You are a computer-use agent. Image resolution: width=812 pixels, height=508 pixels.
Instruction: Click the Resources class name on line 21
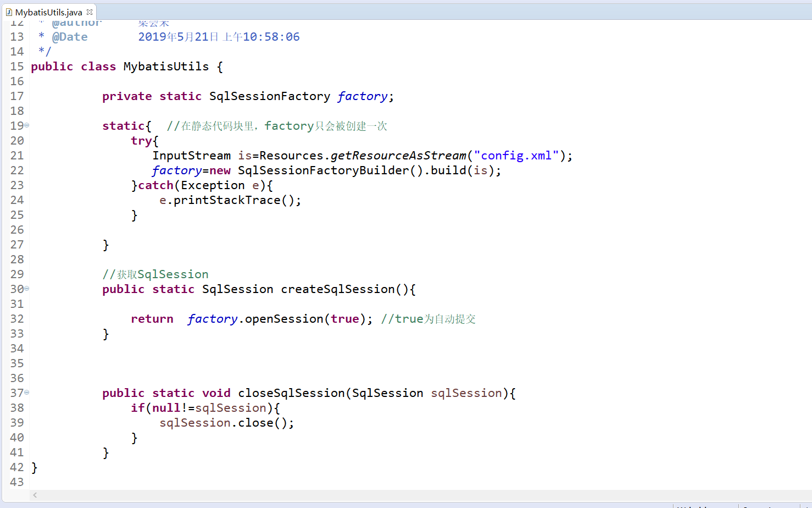point(291,156)
